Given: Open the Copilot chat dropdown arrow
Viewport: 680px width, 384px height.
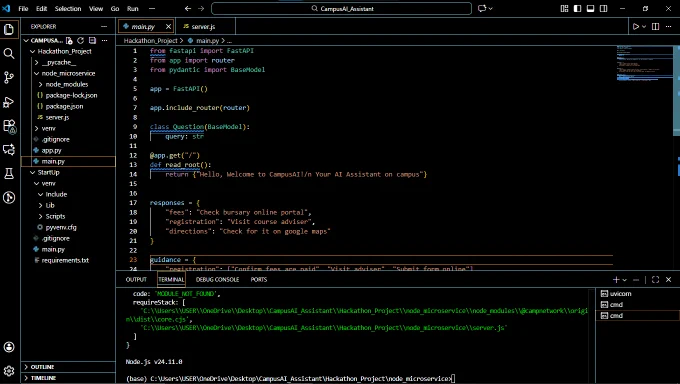Looking at the screenshot, I should [490, 8].
